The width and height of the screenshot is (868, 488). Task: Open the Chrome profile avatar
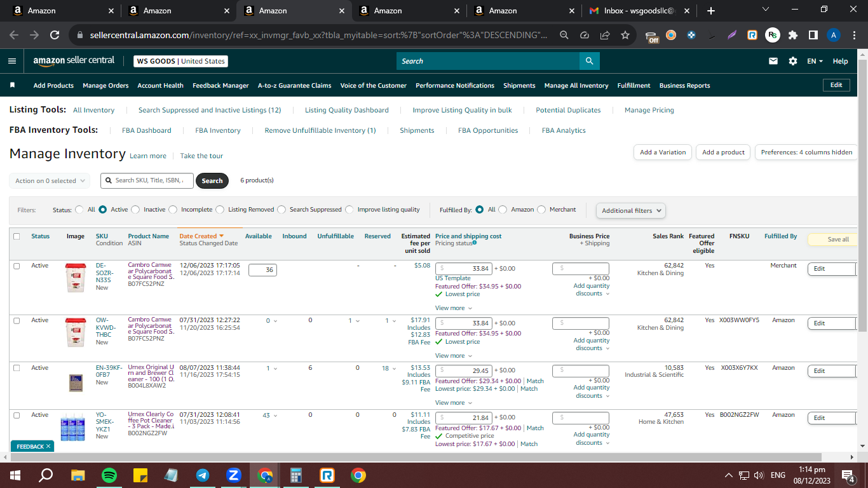click(x=834, y=36)
